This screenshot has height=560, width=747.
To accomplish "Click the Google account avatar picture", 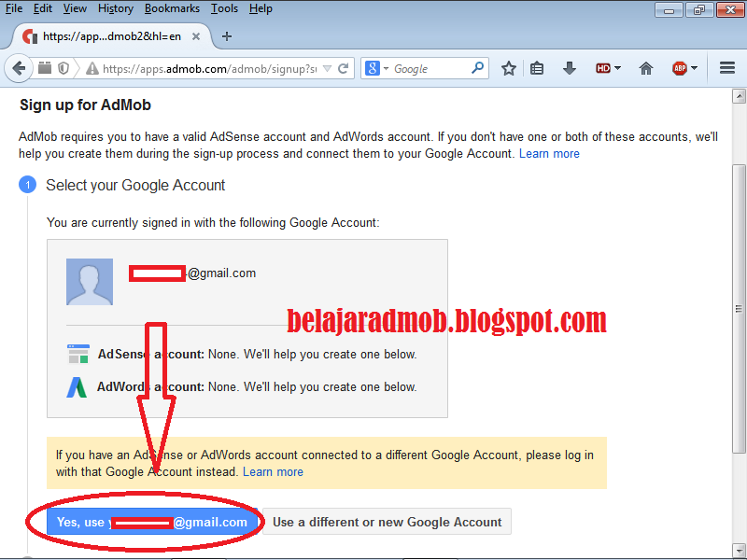I will coord(90,282).
